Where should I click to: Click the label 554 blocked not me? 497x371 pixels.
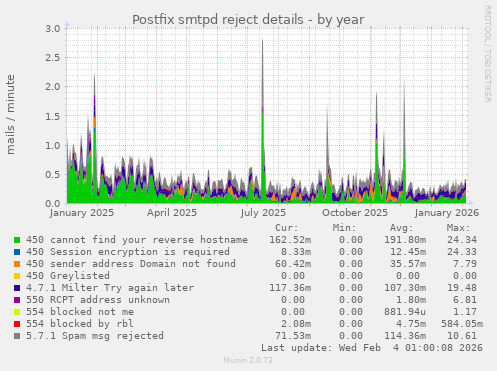pyautogui.click(x=80, y=312)
